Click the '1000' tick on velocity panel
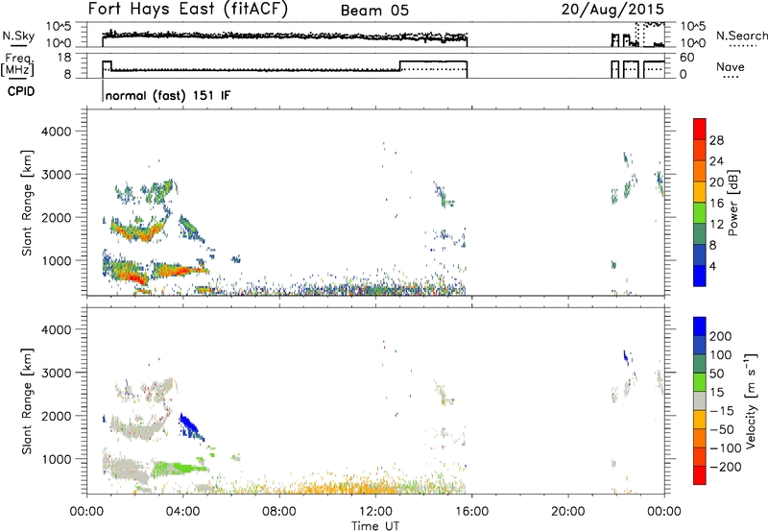Viewport: 768px width, 532px height. click(57, 459)
